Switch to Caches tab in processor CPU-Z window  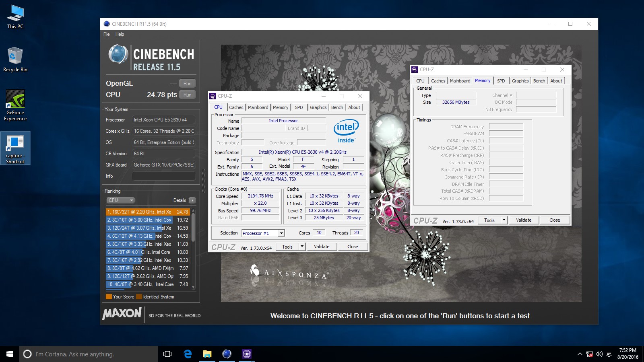(x=236, y=107)
